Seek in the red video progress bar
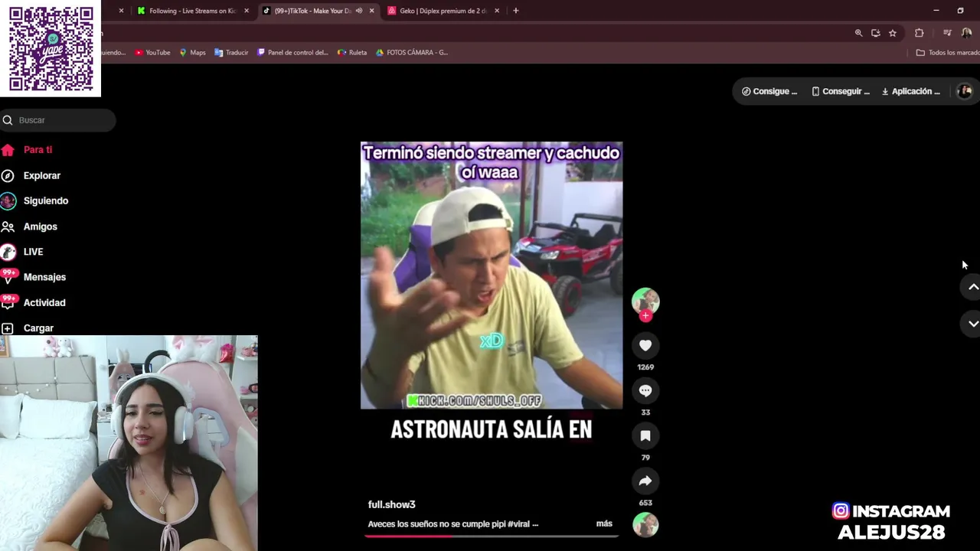Screen dimensions: 980x551 coord(491,536)
